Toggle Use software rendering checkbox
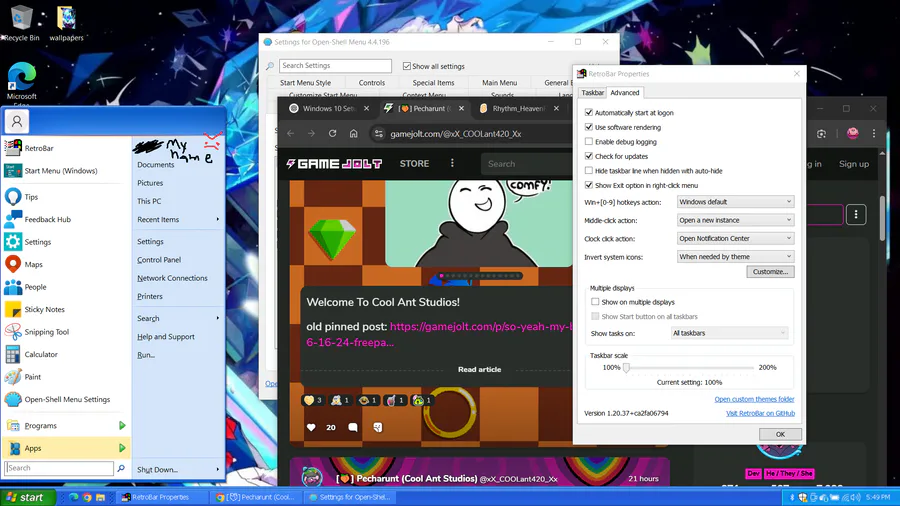The height and width of the screenshot is (506, 900). click(588, 127)
